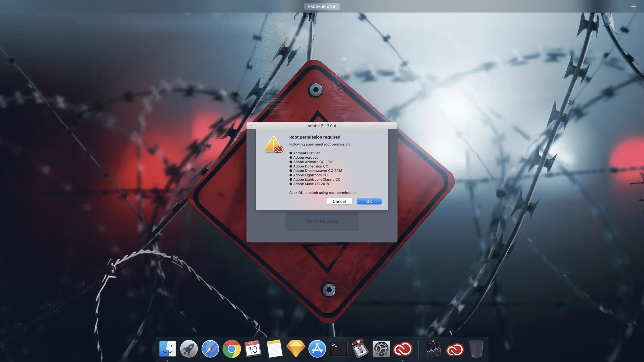The height and width of the screenshot is (362, 644).
Task: Click the warning icon in the dialog
Action: tap(274, 145)
